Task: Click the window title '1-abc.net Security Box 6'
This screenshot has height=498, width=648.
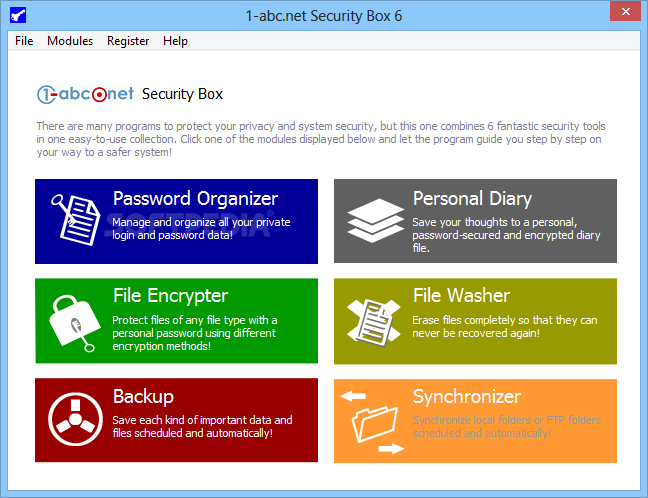Action: pos(324,16)
